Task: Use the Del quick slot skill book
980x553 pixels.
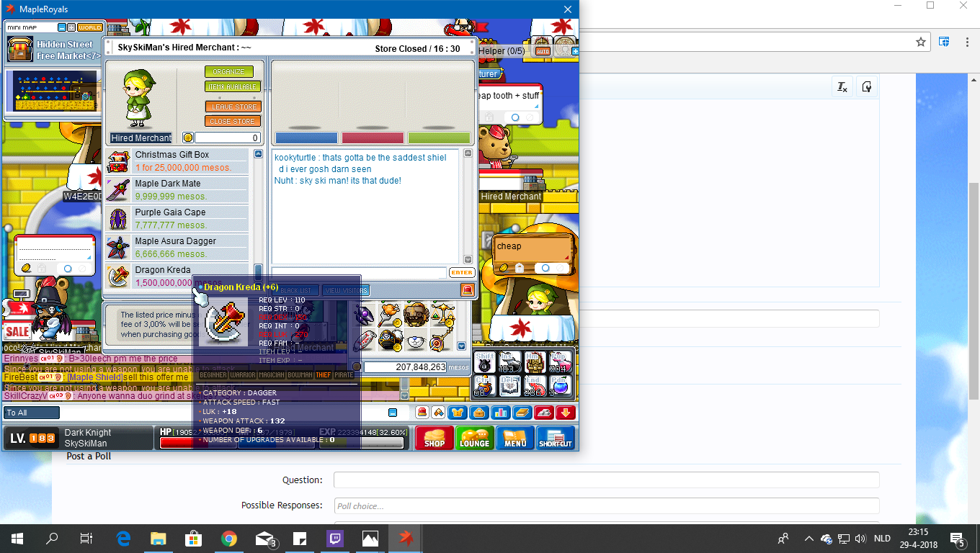Action: [x=509, y=387]
